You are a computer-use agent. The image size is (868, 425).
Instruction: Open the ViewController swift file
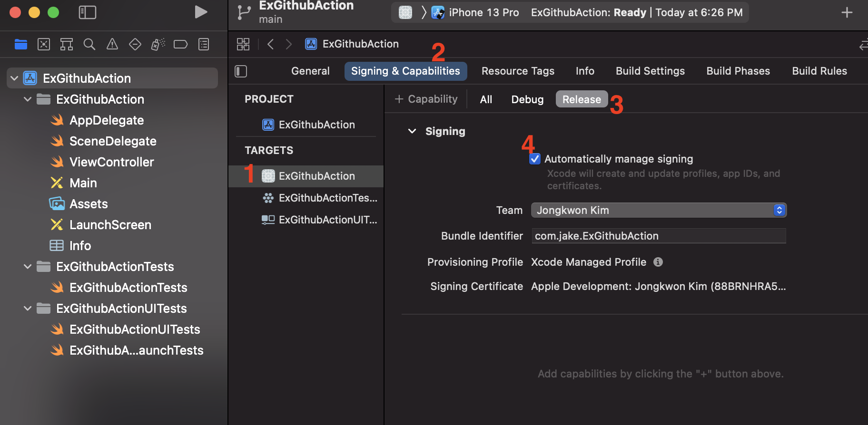pos(112,162)
